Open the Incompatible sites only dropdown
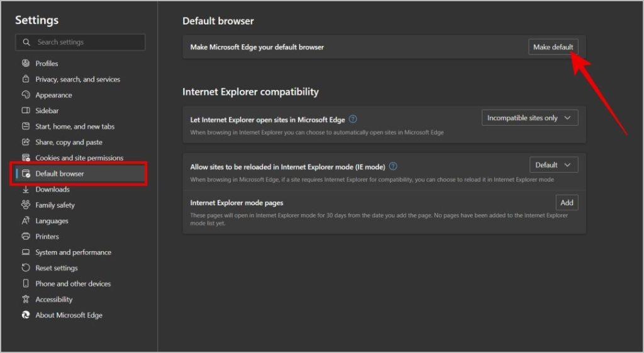Image resolution: width=644 pixels, height=353 pixels. point(530,117)
